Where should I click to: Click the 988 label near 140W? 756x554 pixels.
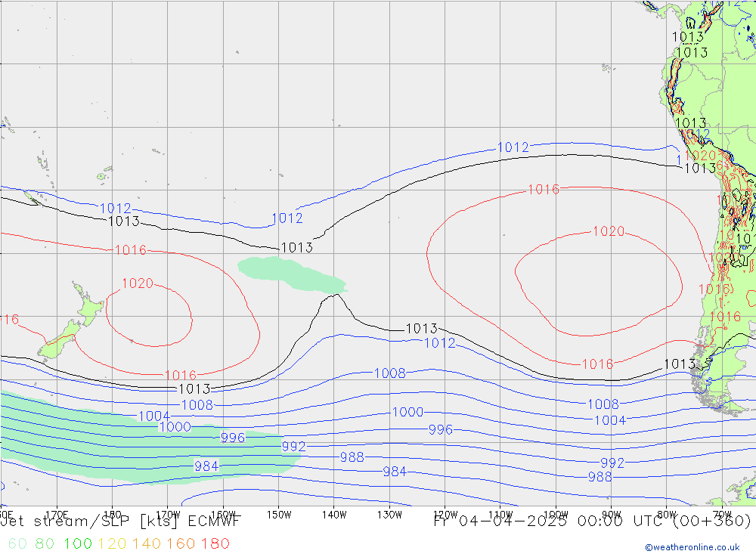pyautogui.click(x=352, y=457)
